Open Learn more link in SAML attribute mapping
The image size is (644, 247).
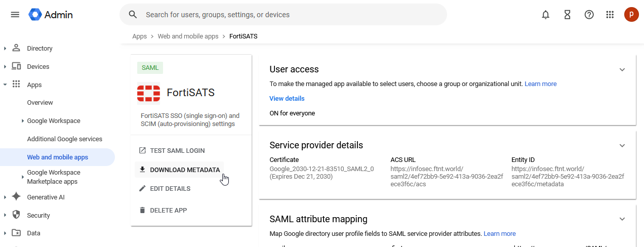point(500,234)
